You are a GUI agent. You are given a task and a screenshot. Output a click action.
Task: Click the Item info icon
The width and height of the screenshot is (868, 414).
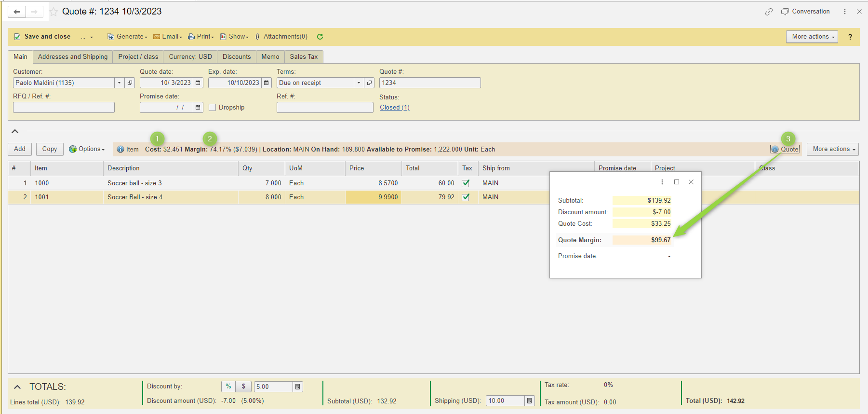coord(120,150)
